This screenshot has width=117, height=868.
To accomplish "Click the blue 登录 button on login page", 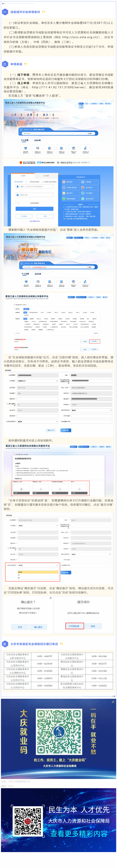I will [35, 209].
